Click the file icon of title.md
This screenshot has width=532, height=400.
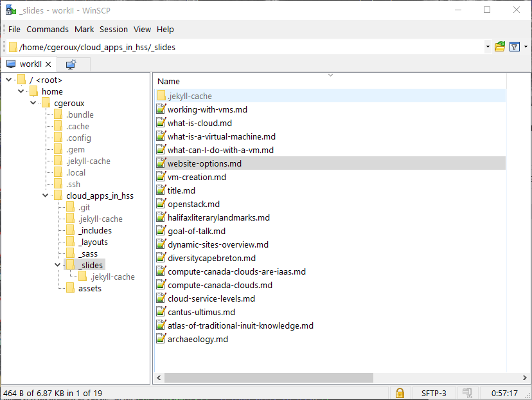coord(161,190)
